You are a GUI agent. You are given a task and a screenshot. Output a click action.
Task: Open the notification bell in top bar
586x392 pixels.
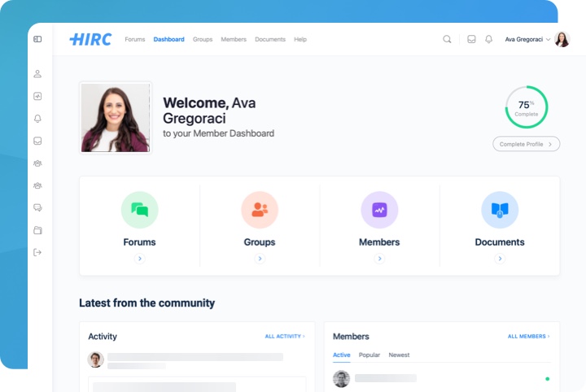[x=489, y=39]
